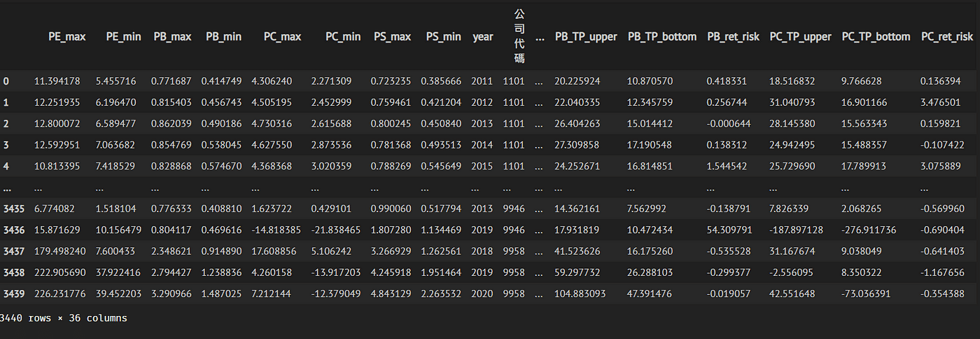Select the PS_min column header

[x=444, y=37]
